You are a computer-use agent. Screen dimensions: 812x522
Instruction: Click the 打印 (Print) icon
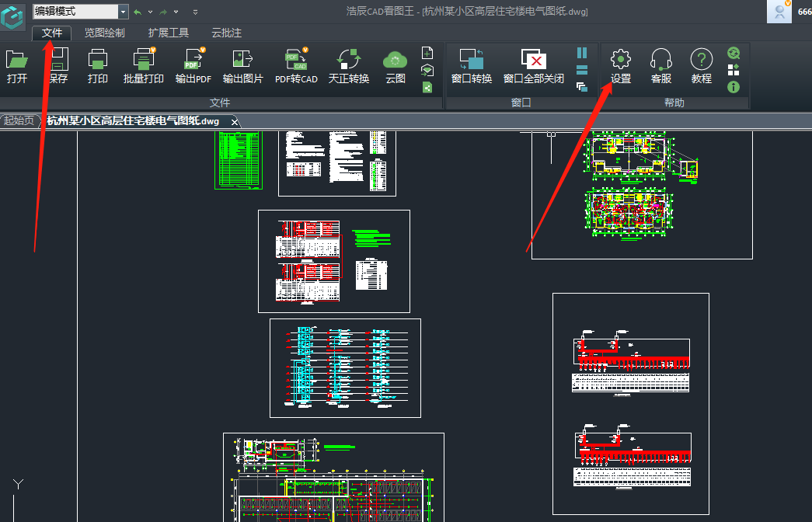click(98, 66)
